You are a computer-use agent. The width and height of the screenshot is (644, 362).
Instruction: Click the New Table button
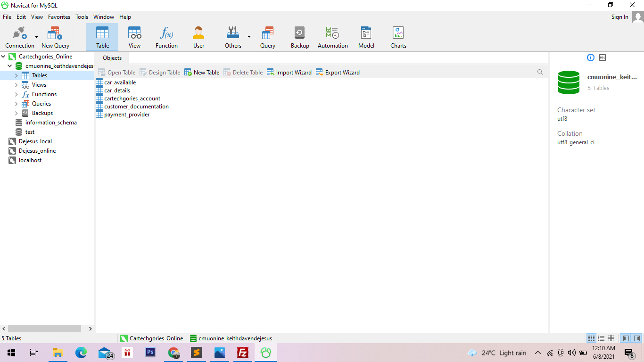pos(202,73)
